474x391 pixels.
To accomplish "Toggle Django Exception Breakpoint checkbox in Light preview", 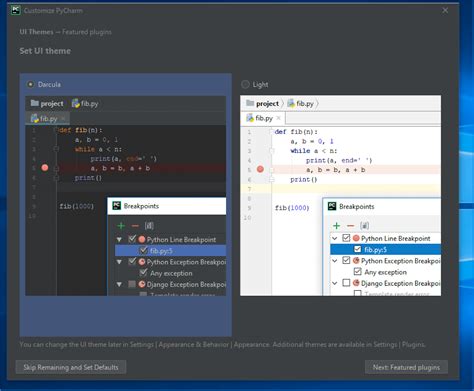I will [x=346, y=283].
